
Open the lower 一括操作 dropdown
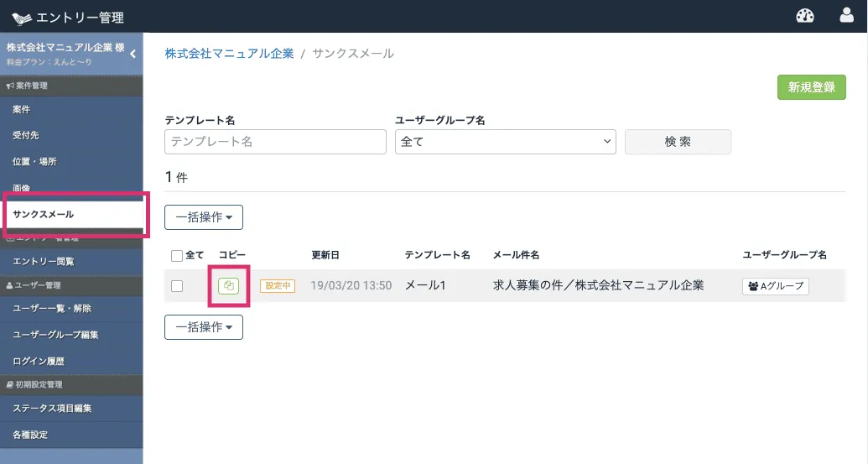[204, 327]
